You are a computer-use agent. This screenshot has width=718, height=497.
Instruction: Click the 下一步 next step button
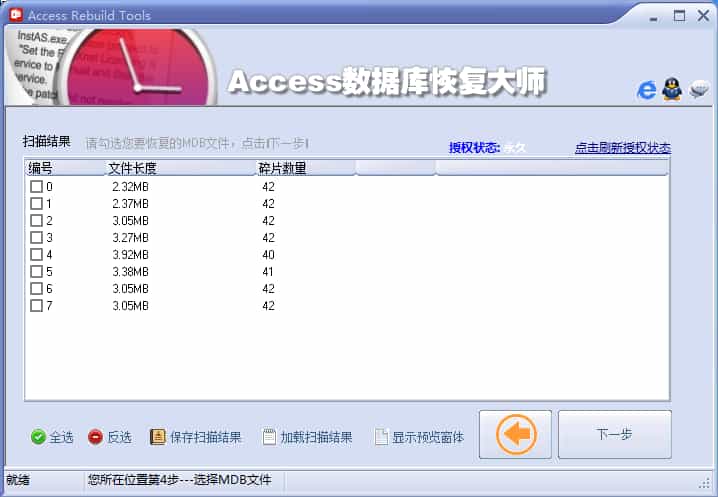click(615, 434)
